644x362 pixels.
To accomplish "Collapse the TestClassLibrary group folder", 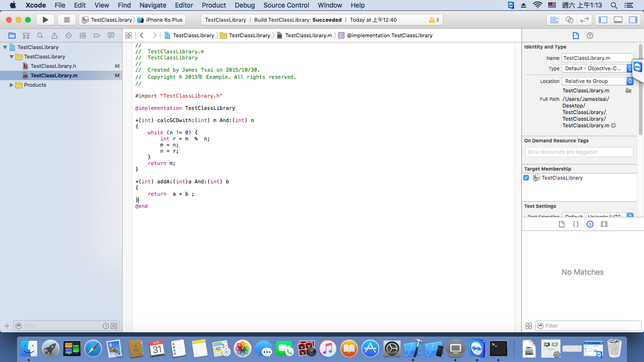I will pyautogui.click(x=12, y=57).
